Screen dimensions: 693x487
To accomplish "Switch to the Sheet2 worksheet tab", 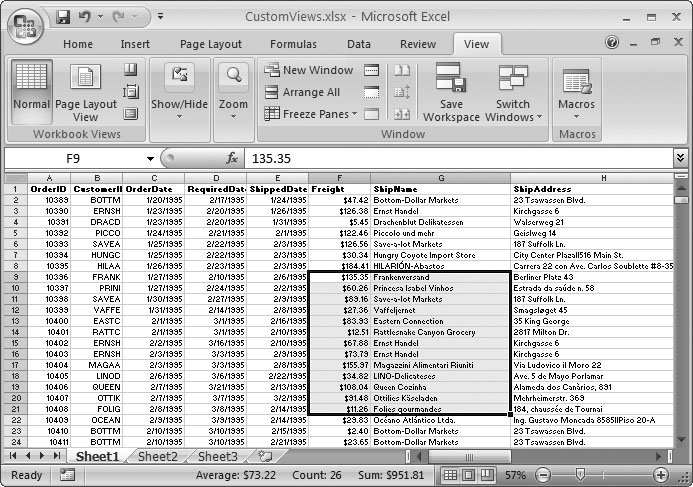I will click(157, 456).
